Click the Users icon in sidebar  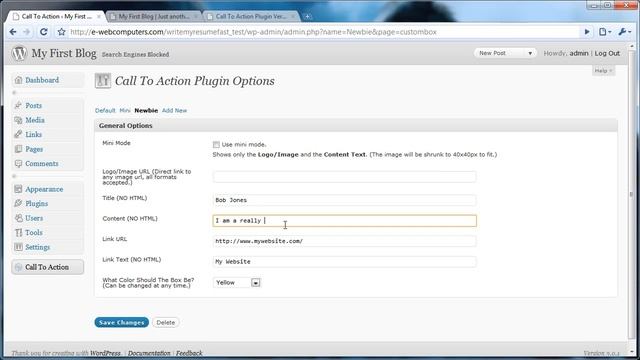[x=18, y=218]
